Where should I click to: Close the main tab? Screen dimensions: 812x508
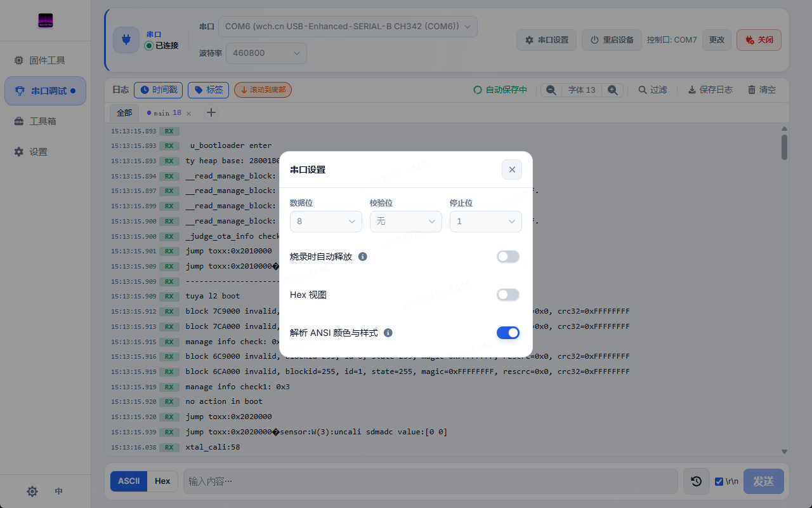coord(188,113)
